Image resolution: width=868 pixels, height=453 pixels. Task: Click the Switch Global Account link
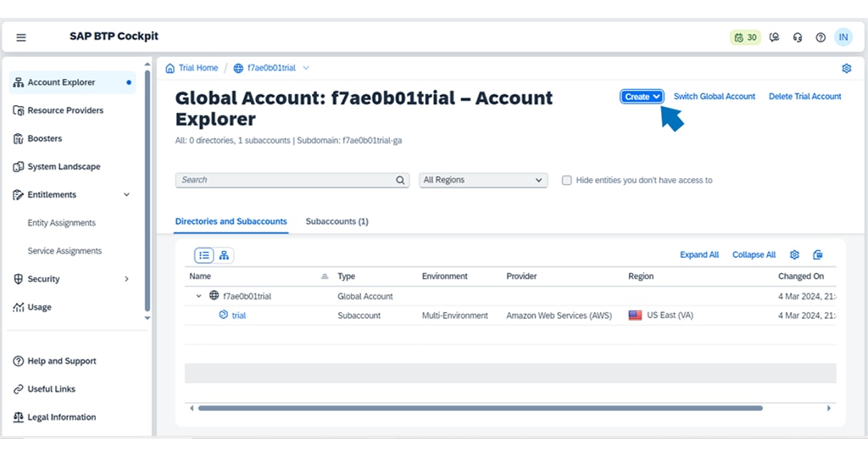(714, 97)
